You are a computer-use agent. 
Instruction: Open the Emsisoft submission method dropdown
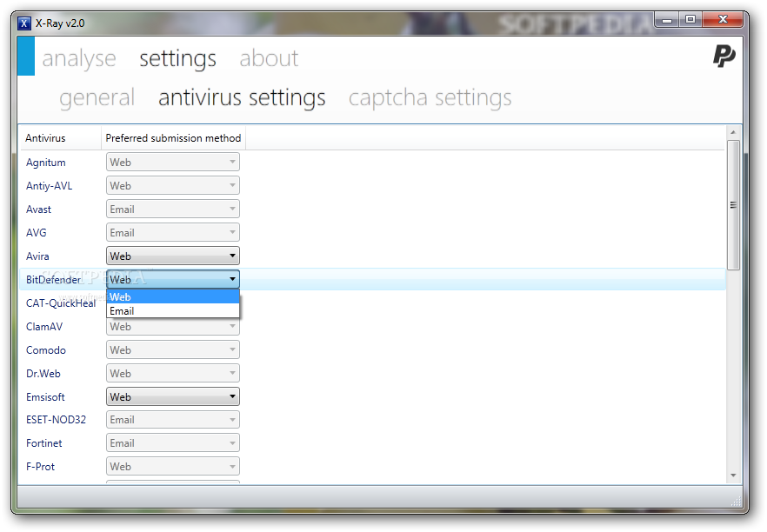click(x=173, y=396)
